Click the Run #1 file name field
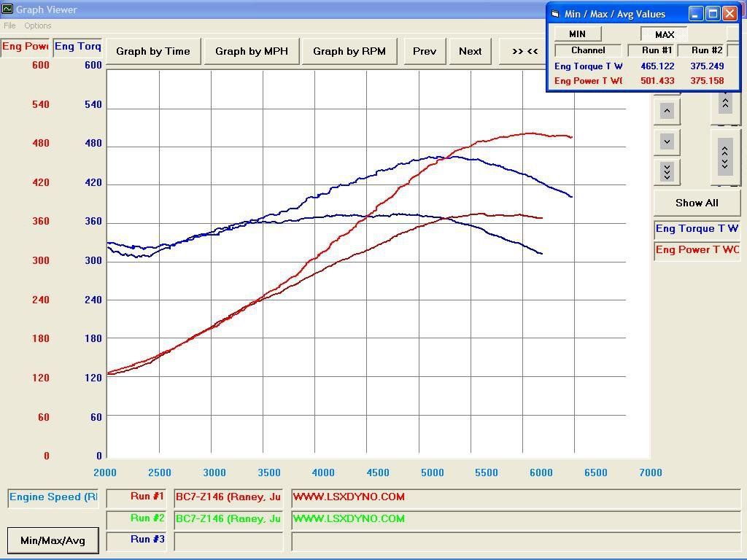The height and width of the screenshot is (560, 747). tap(228, 497)
